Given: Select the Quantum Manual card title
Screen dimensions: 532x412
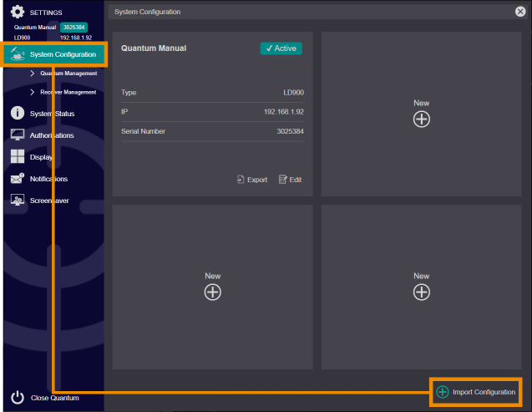Looking at the screenshot, I should pos(154,48).
